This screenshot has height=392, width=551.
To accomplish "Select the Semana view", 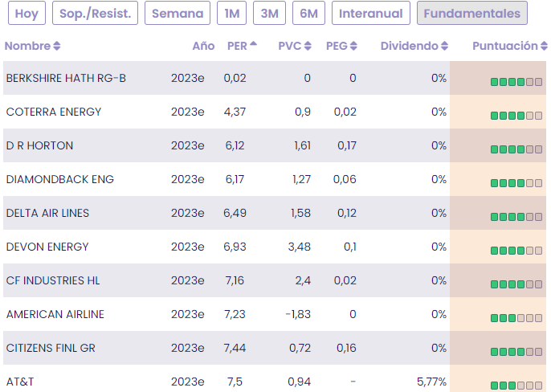I will click(x=178, y=14).
